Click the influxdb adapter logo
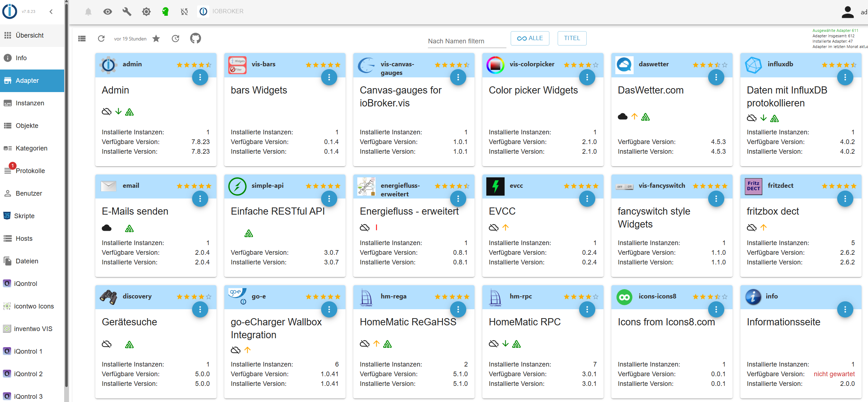Screen dimensions: 868x402 pyautogui.click(x=753, y=65)
